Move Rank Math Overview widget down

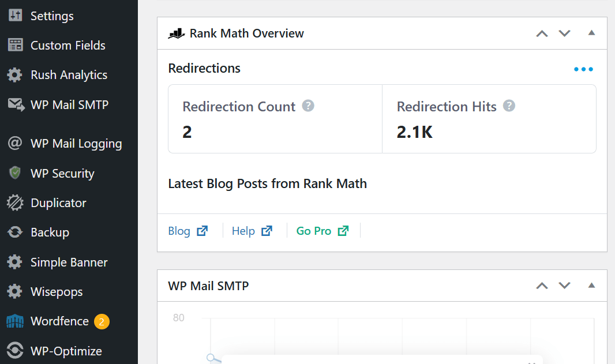click(x=564, y=33)
